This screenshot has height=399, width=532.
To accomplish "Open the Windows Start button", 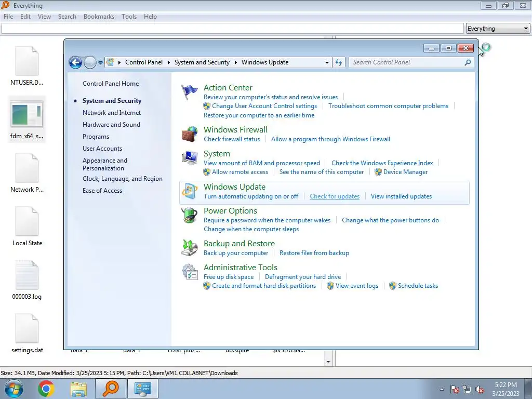I will pyautogui.click(x=14, y=389).
